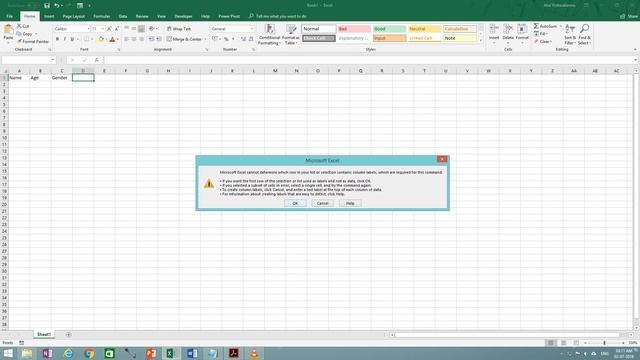Open the Developer tab

(183, 16)
